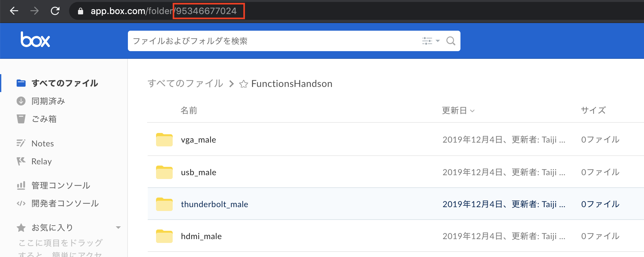Click the hdmi_male folder icon
Screen dimensions: 644x257
(164, 236)
